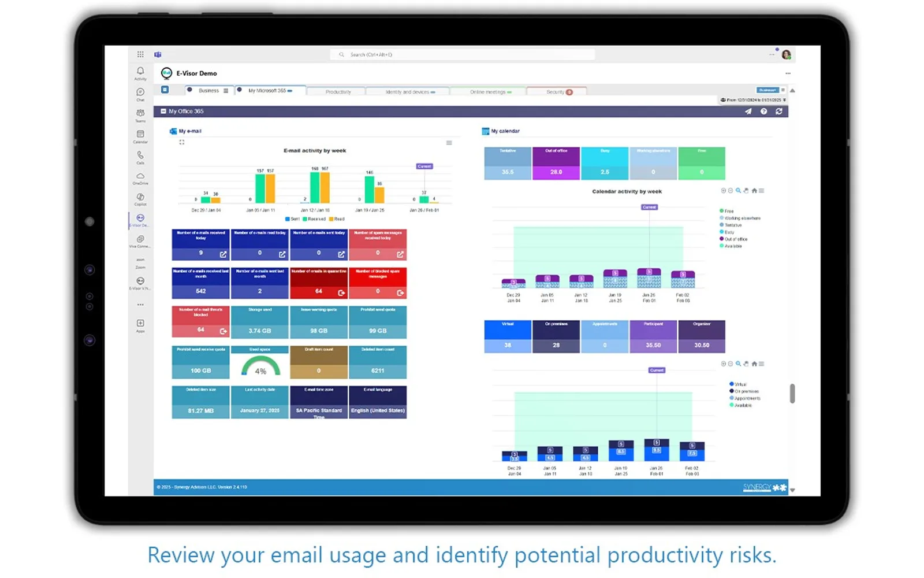The width and height of the screenshot is (924, 578).
Task: Open the Business tab hamburger menu
Action: (226, 91)
